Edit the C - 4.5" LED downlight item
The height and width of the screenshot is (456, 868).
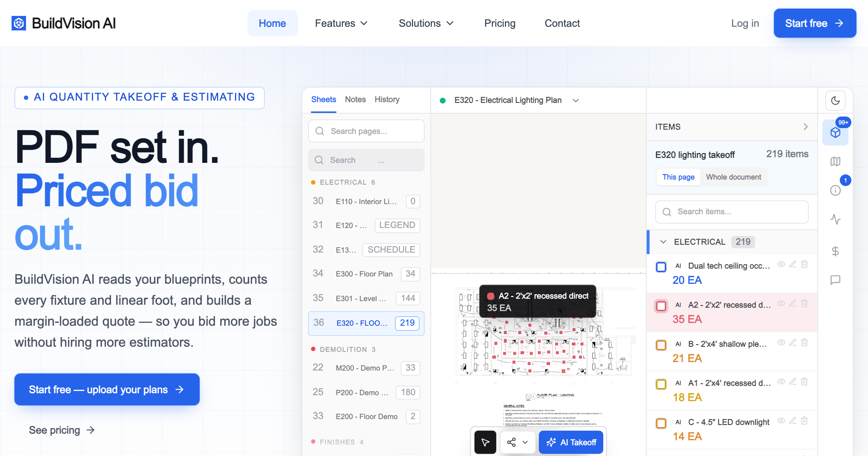click(x=793, y=421)
